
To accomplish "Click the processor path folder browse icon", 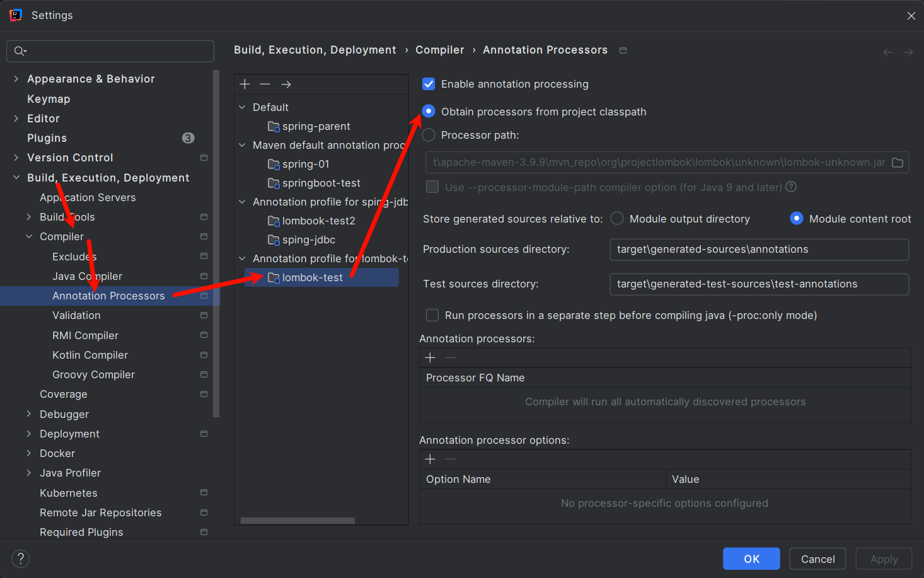I will (898, 163).
